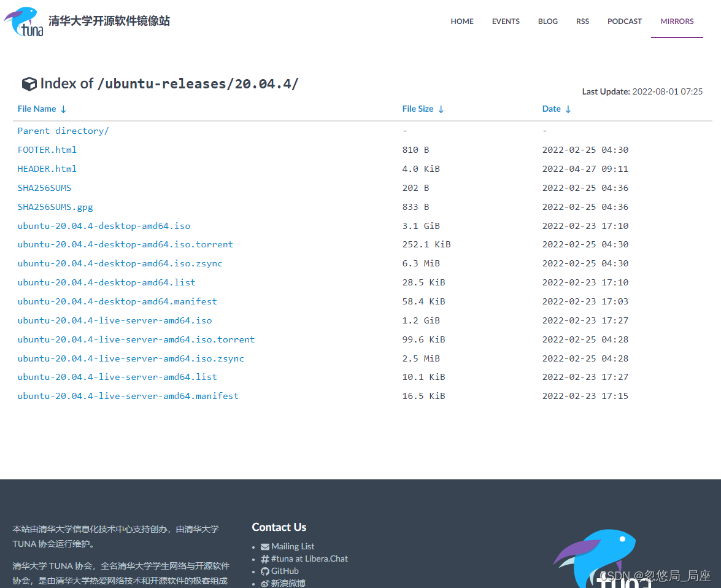Viewport: 721px width, 588px height.
Task: Download the live-server-amd64.iso.torrent file
Action: 136,339
